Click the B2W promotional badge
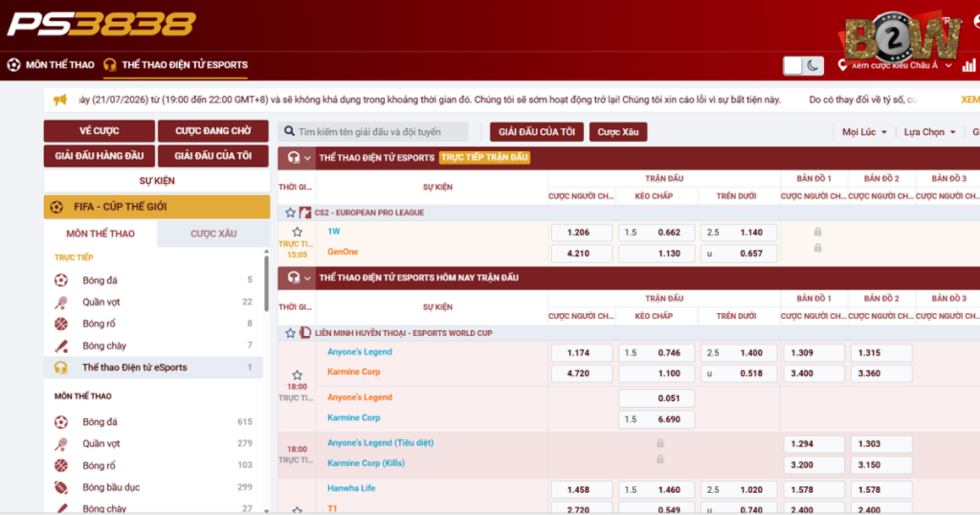 (x=900, y=37)
